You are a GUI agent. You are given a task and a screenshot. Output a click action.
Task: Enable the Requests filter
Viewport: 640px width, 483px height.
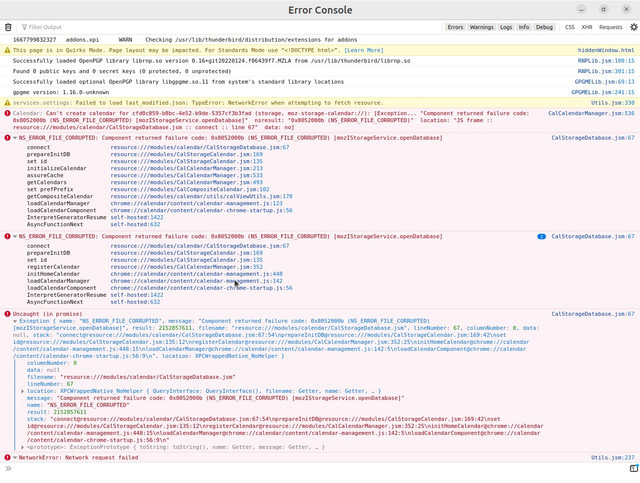coord(611,27)
